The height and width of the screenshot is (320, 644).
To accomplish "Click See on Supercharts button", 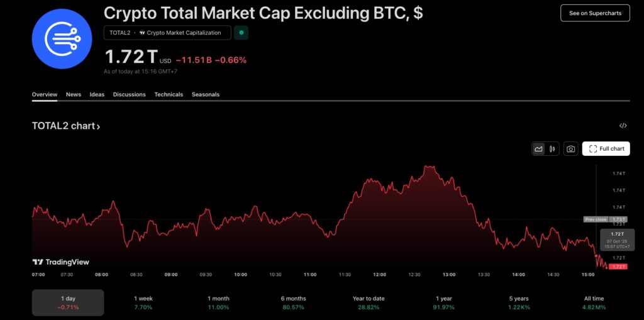I will [594, 13].
